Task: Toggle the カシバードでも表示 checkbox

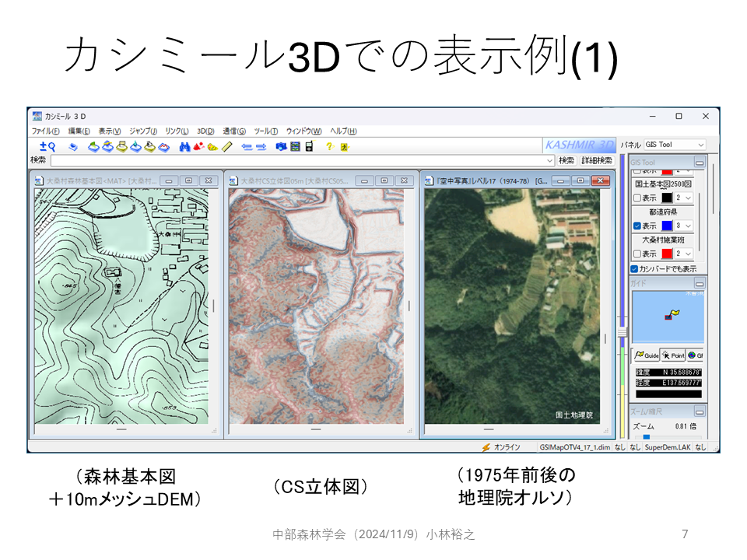Action: coord(635,269)
